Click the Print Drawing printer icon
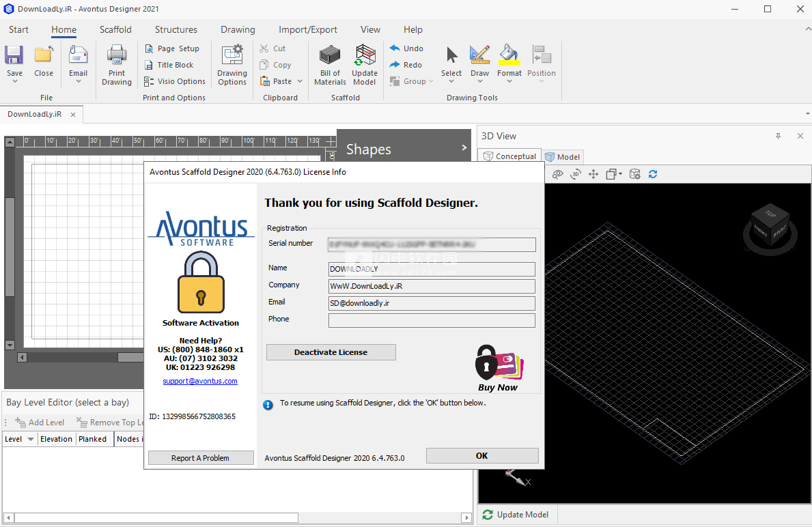This screenshot has height=527, width=812. coord(117,55)
